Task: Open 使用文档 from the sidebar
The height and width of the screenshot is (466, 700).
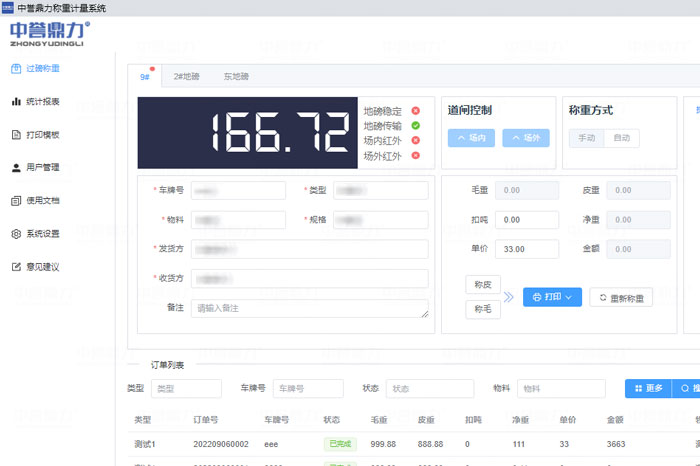Action: pyautogui.click(x=42, y=200)
